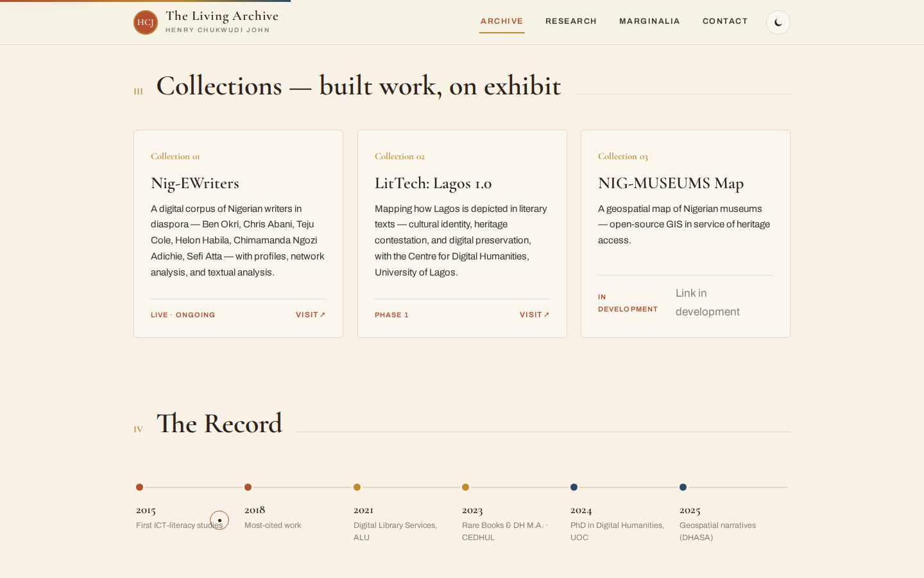Click the NIG-MUSEUMS Map description paragraph
This screenshot has height=578, width=924.
tap(684, 224)
